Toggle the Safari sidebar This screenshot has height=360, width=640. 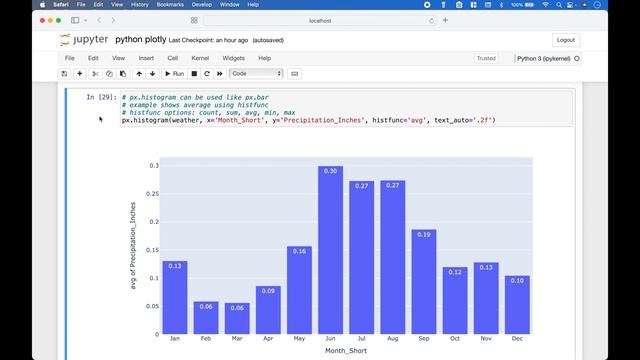75,20
